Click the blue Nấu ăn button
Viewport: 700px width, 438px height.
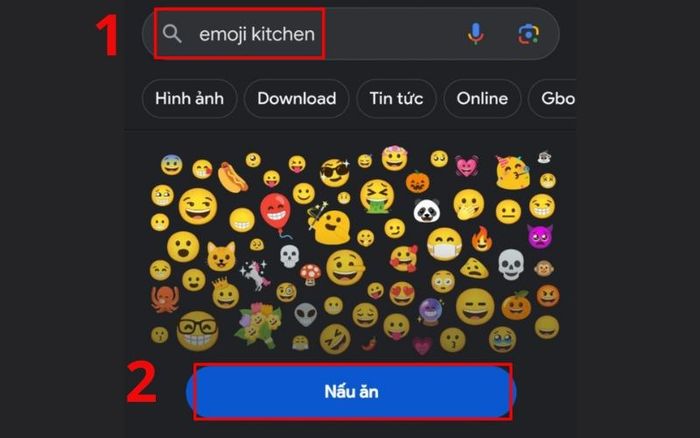(x=351, y=392)
